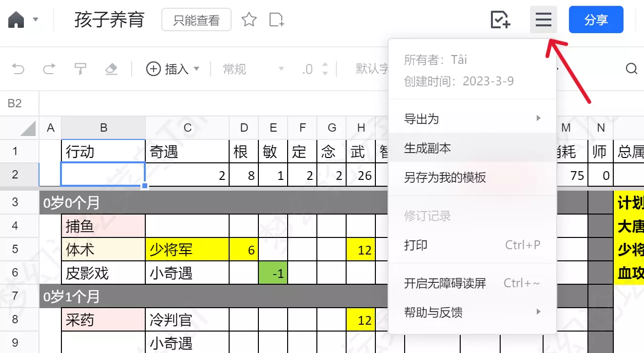Image resolution: width=644 pixels, height=353 pixels.
Task: Click the cell 采药
Action: click(103, 320)
